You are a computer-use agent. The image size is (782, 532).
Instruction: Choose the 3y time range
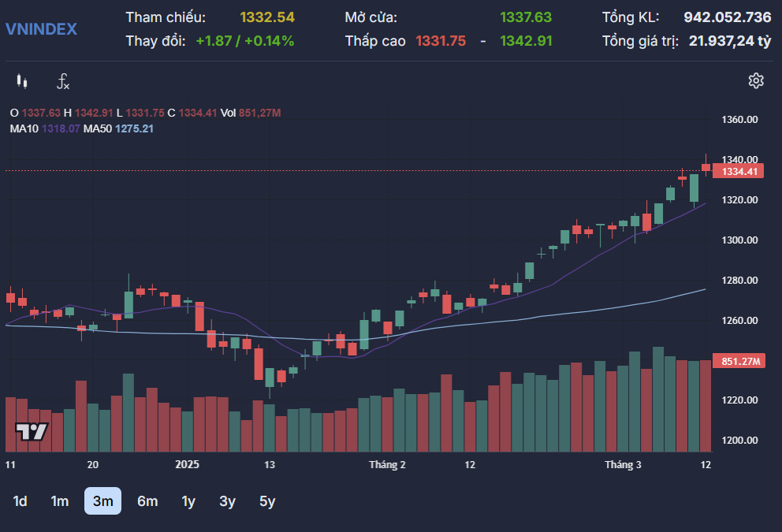coord(228,501)
